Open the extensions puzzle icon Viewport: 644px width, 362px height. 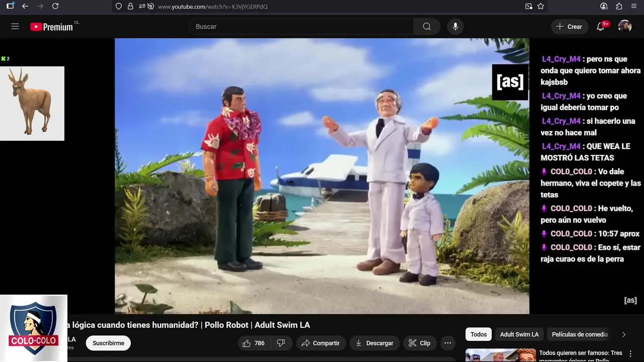pyautogui.click(x=619, y=6)
